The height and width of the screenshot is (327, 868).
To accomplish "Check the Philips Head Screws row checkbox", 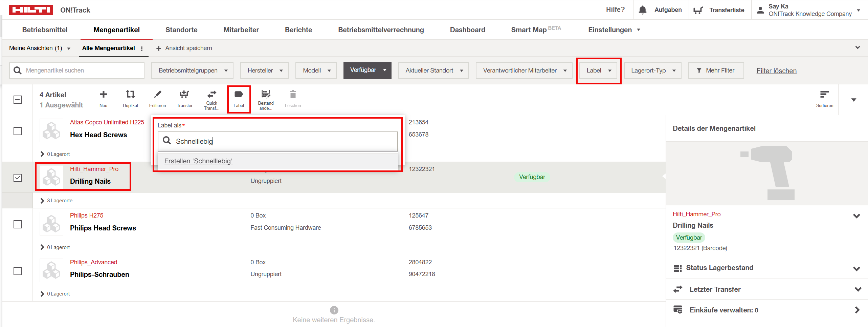I will point(18,224).
